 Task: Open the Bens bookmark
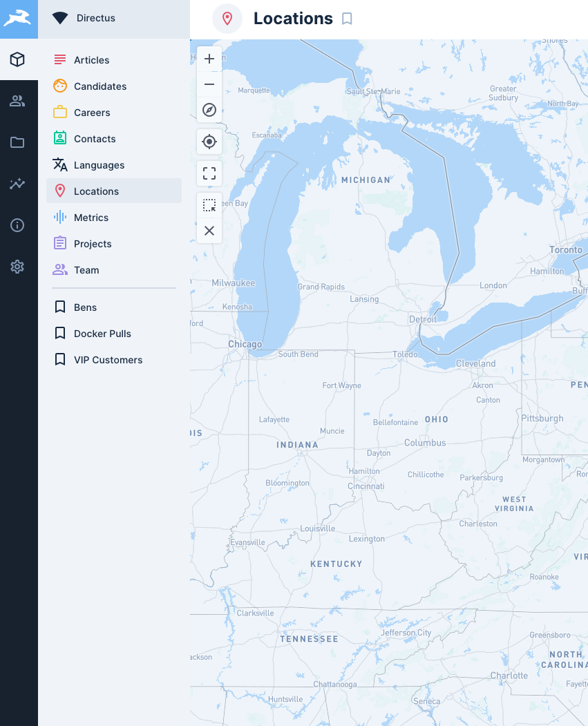tap(114, 307)
